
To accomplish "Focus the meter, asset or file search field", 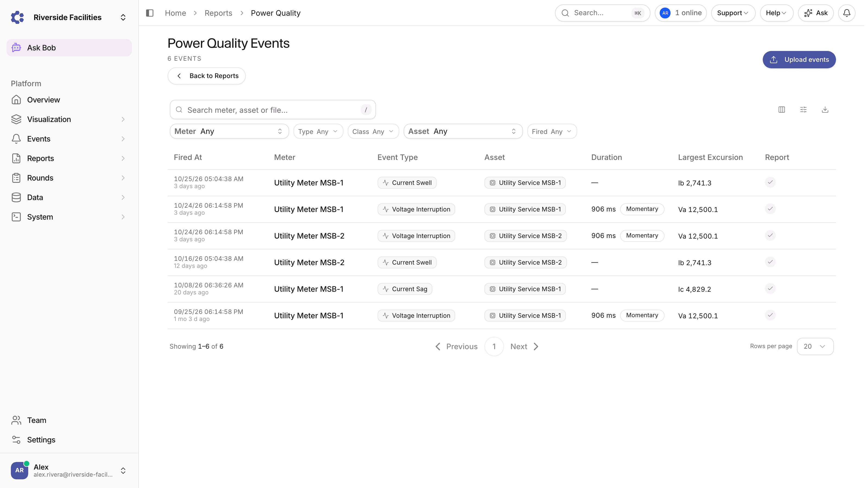I will 273,110.
